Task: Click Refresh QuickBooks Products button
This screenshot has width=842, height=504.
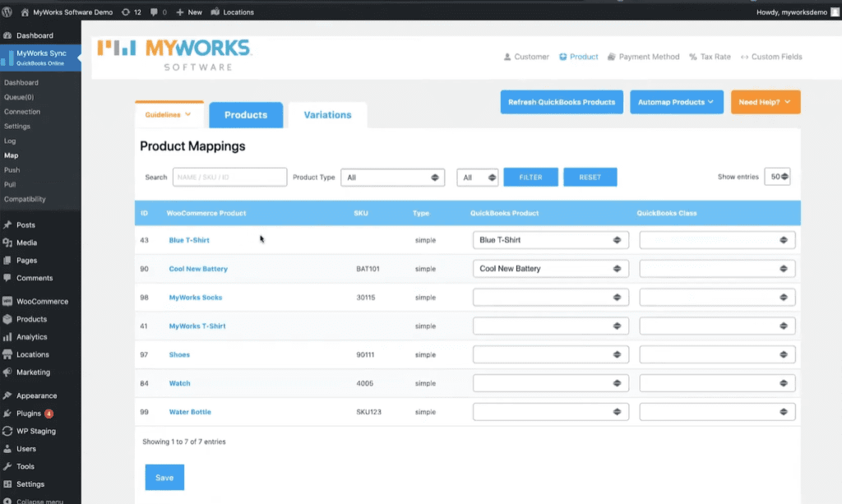Action: (562, 102)
